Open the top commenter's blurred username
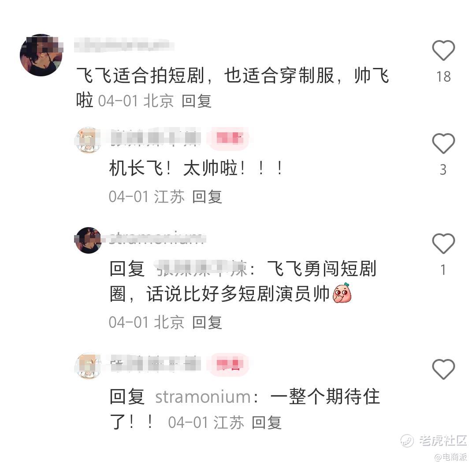This screenshot has width=476, height=468. [124, 45]
